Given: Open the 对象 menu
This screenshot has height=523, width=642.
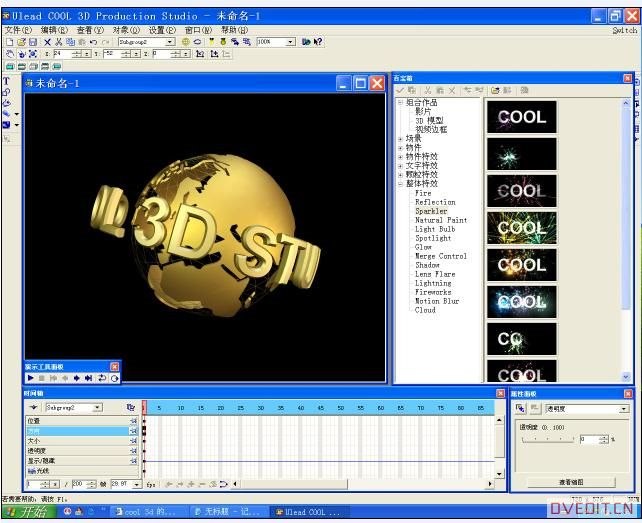Looking at the screenshot, I should [x=126, y=30].
